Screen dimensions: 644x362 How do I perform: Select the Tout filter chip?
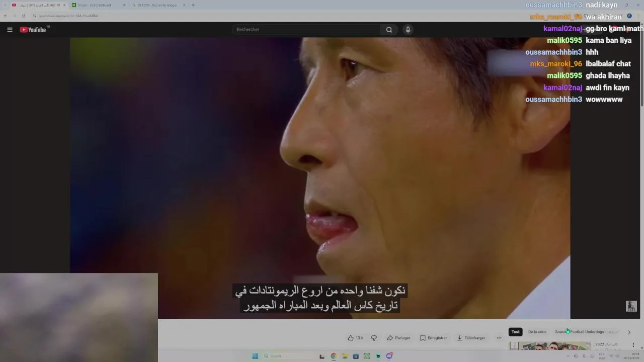tap(515, 332)
